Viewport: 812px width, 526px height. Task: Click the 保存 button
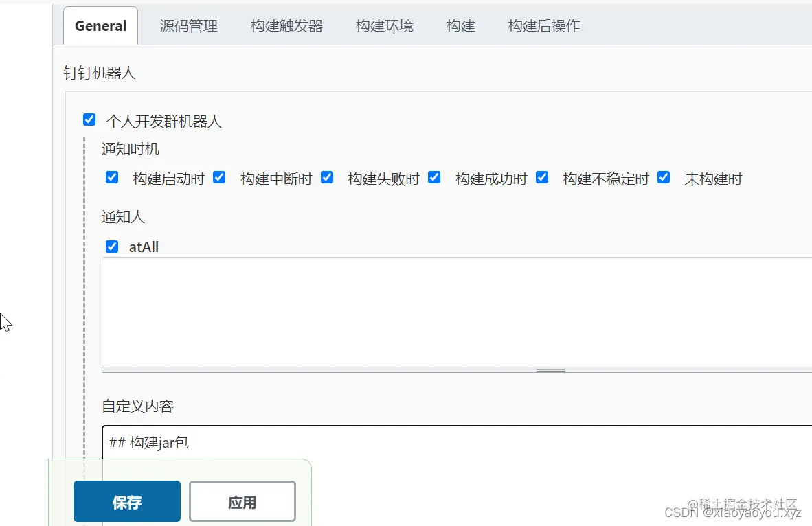pyautogui.click(x=126, y=501)
